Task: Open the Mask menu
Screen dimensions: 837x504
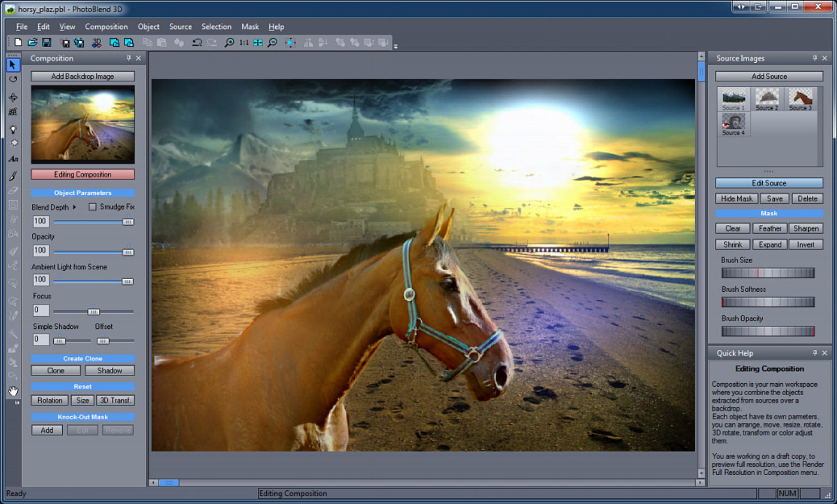Action: pos(250,27)
